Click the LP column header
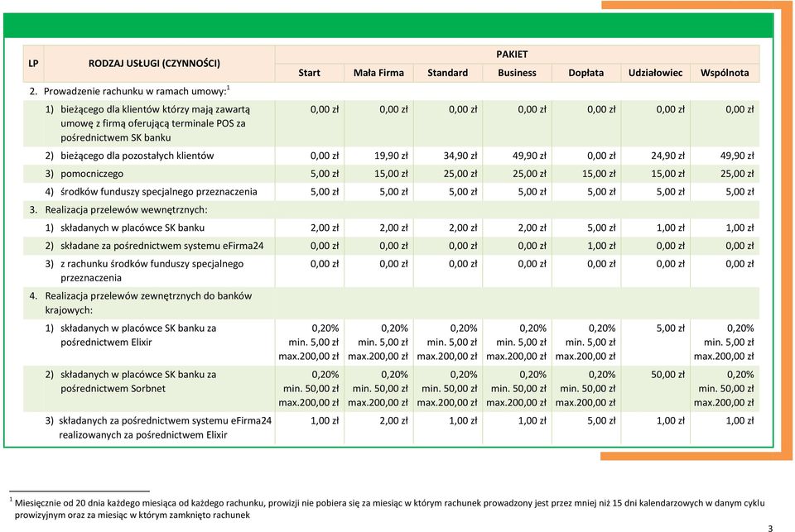795x532 pixels. tap(33, 64)
